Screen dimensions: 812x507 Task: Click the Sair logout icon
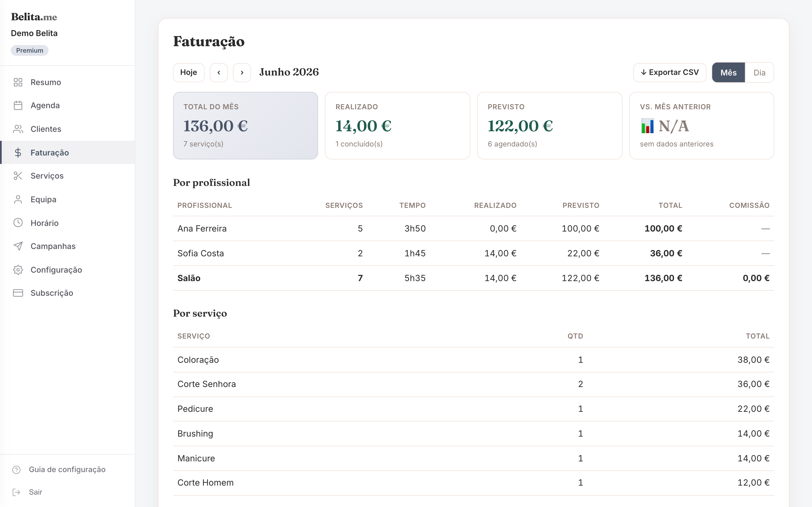tap(16, 492)
